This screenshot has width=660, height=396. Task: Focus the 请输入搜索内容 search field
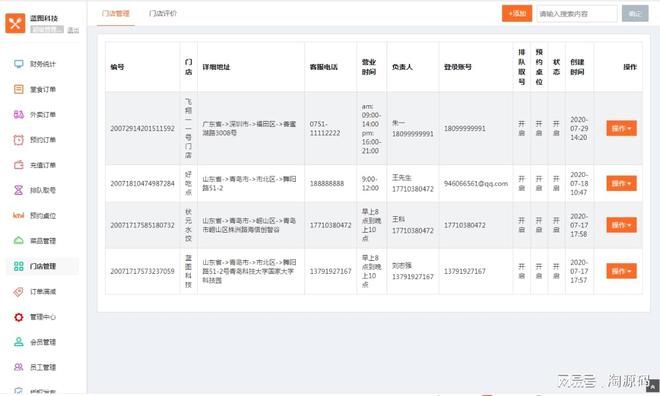(x=577, y=13)
